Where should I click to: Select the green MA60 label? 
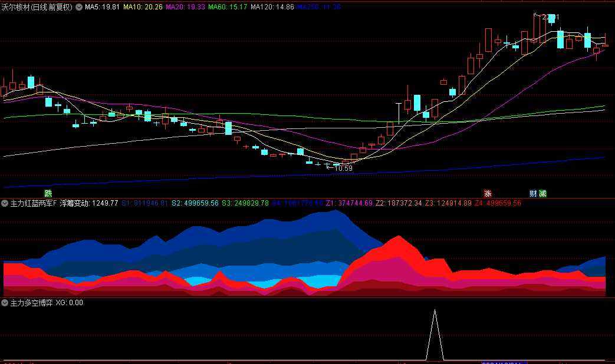[x=227, y=8]
